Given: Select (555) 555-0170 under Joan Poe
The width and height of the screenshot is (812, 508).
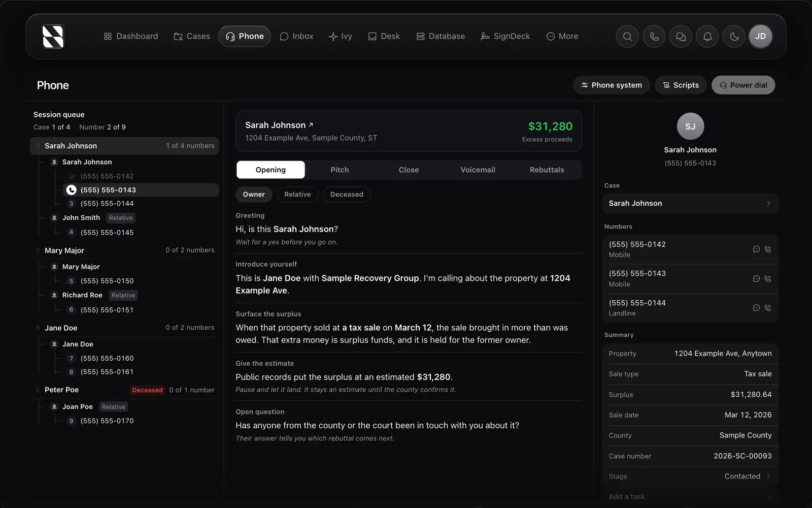Looking at the screenshot, I should point(142,421).
